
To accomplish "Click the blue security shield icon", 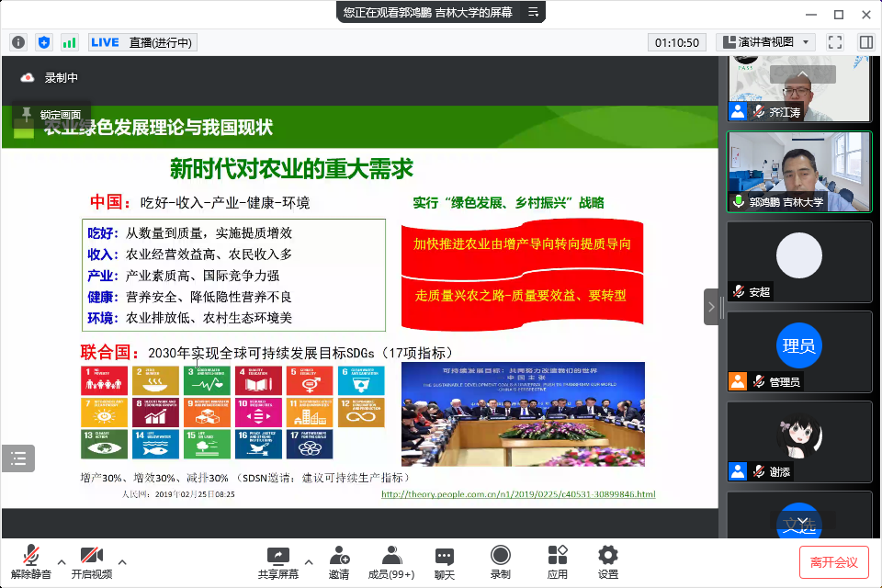I will click(44, 42).
